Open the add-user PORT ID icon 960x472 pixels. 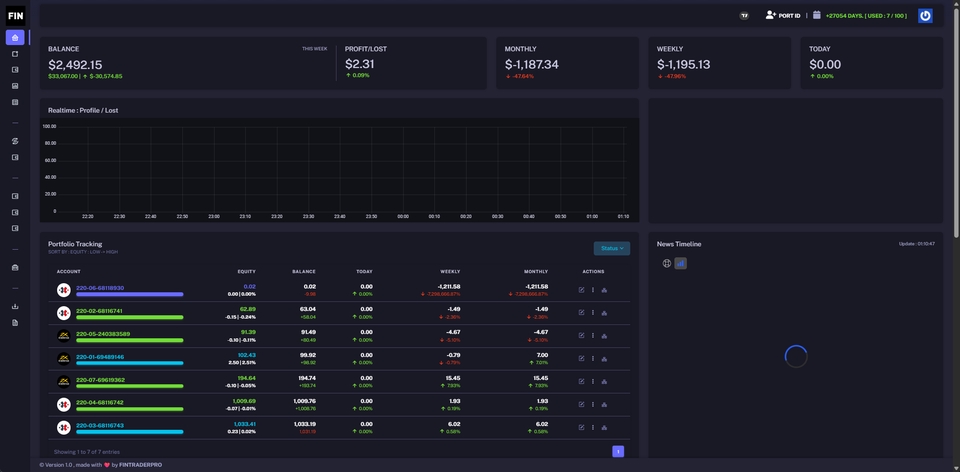click(x=771, y=15)
